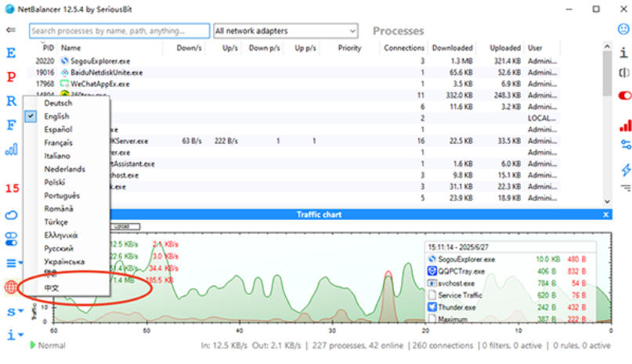Image resolution: width=632 pixels, height=364 pixels.
Task: Click the process search input field
Action: (120, 31)
